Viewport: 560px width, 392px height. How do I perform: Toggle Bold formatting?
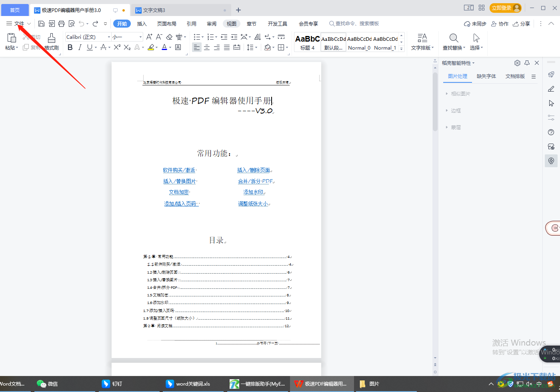70,47
